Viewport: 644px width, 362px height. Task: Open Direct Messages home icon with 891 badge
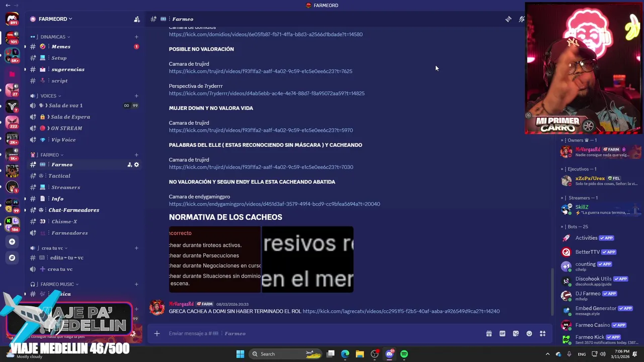tap(12, 19)
